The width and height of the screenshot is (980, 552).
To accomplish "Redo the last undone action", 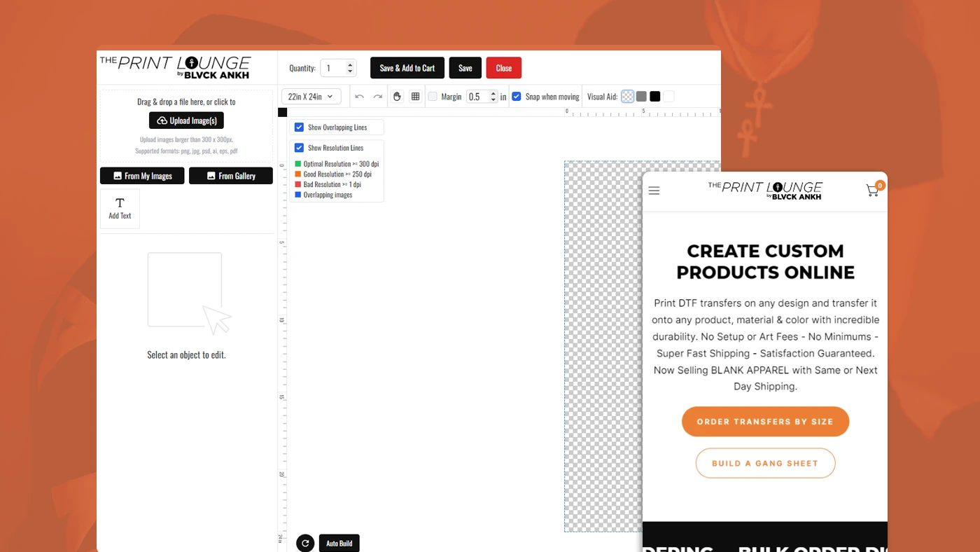I will tap(378, 97).
